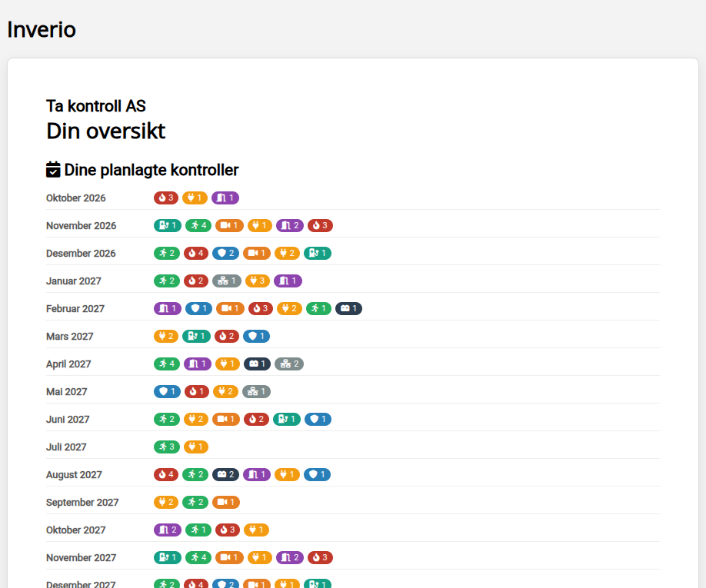Select the blue shield badge in Februar 2027
The height and width of the screenshot is (588, 706).
(x=198, y=309)
